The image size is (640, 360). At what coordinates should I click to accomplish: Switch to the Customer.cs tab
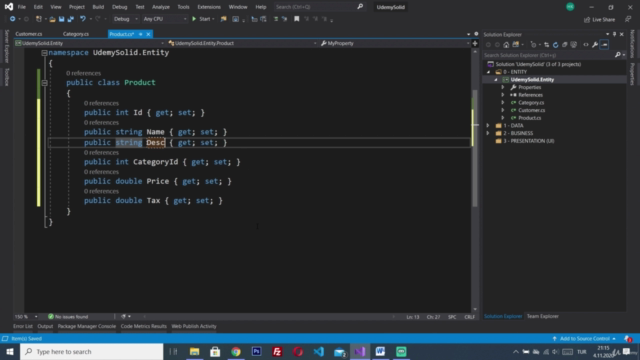pos(29,34)
